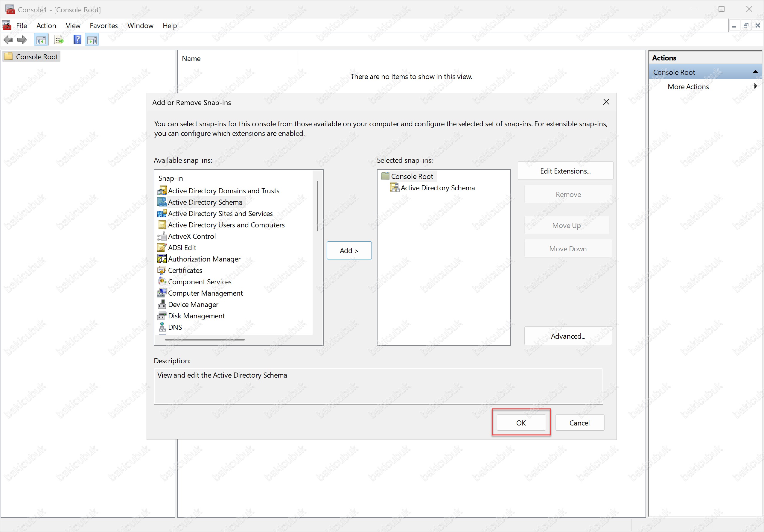The height and width of the screenshot is (532, 764).
Task: Click the Component Services snap-in icon
Action: click(162, 281)
